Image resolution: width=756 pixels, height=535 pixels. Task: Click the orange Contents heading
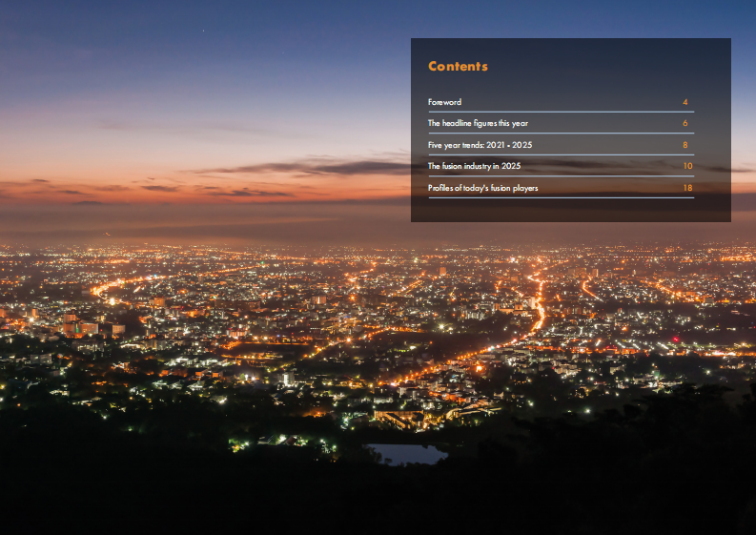pyautogui.click(x=458, y=67)
